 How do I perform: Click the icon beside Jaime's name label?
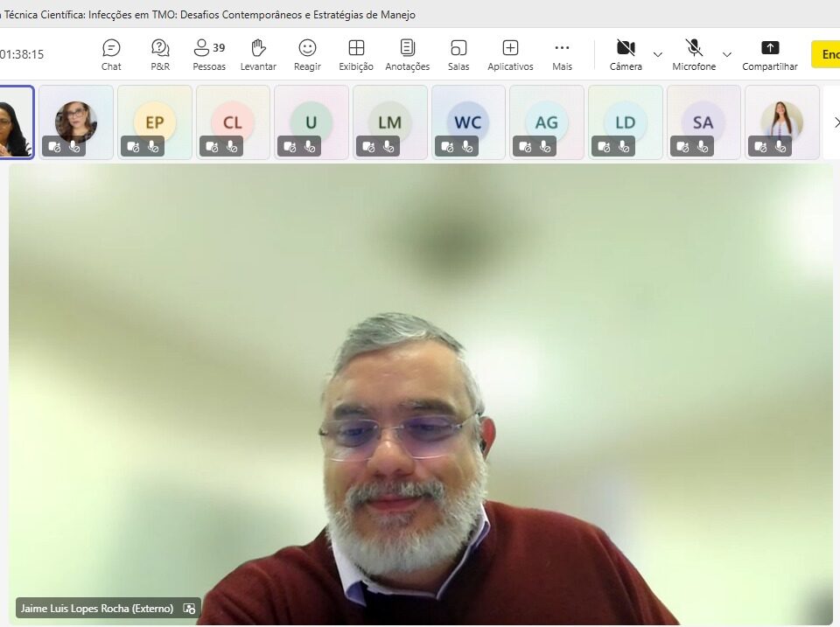pyautogui.click(x=189, y=609)
